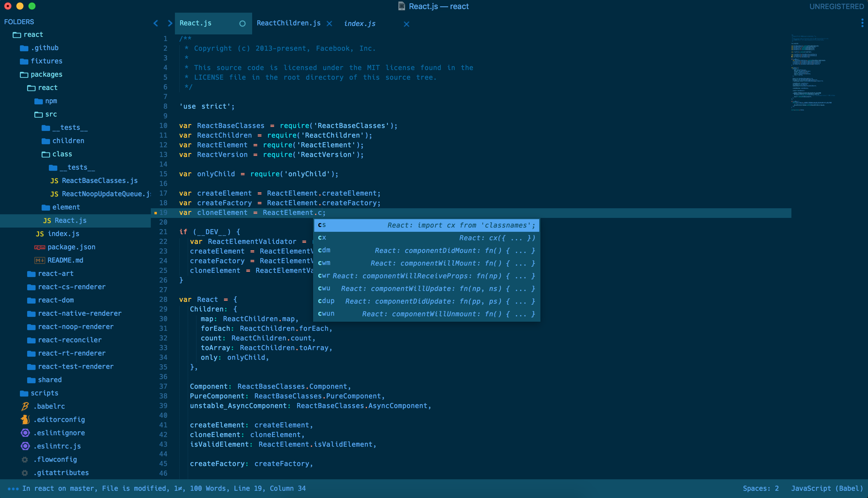Choose the 'cdm' componentDidMount suggestion
The height and width of the screenshot is (498, 868).
click(x=426, y=251)
